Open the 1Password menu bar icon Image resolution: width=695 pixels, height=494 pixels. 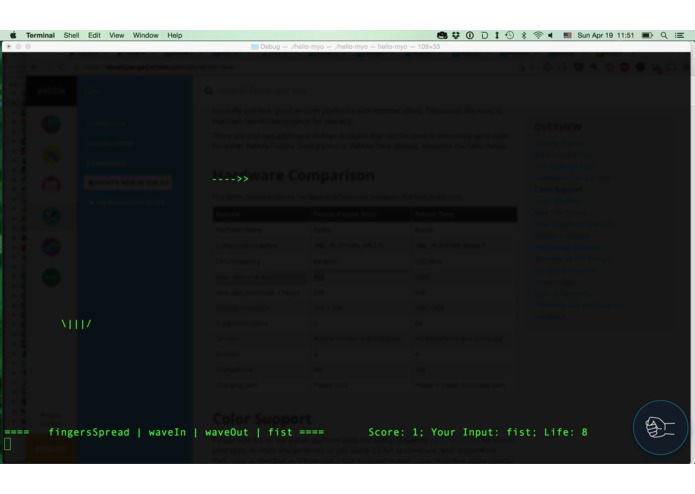[470, 35]
